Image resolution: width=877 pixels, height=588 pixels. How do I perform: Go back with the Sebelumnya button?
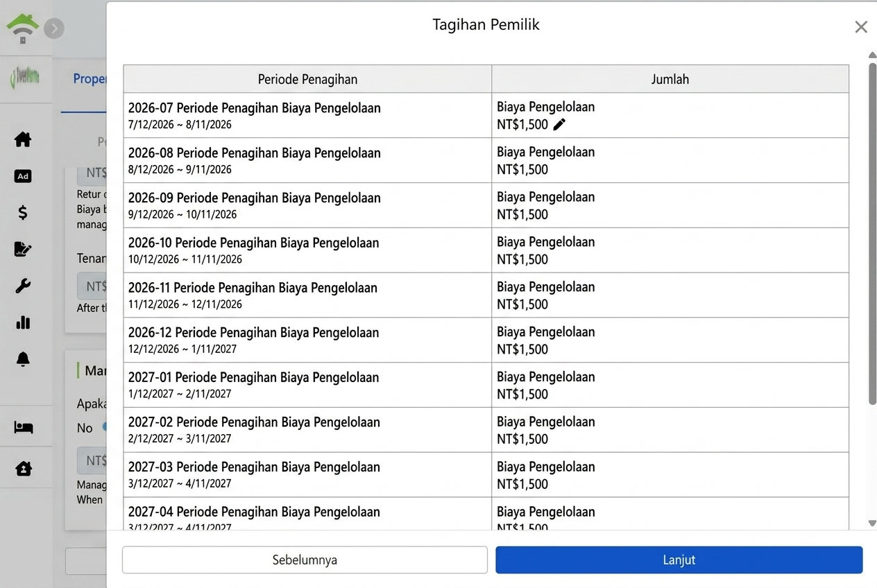[x=305, y=560]
